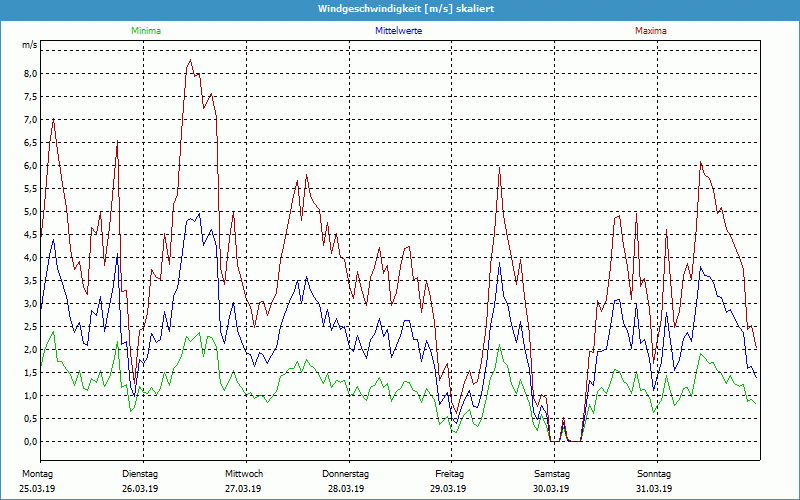Image resolution: width=800 pixels, height=500 pixels.
Task: Select the Donnerstag day label
Action: coord(346,473)
